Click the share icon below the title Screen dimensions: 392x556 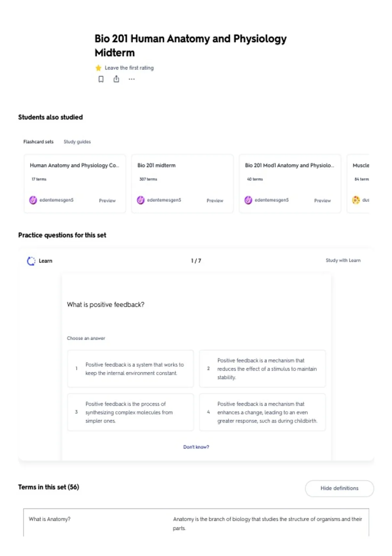tap(116, 79)
